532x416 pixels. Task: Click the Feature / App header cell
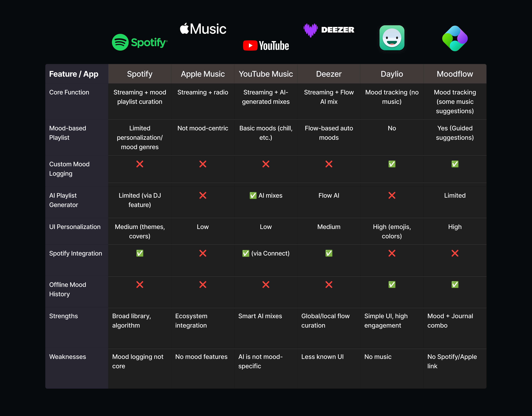[x=77, y=74]
